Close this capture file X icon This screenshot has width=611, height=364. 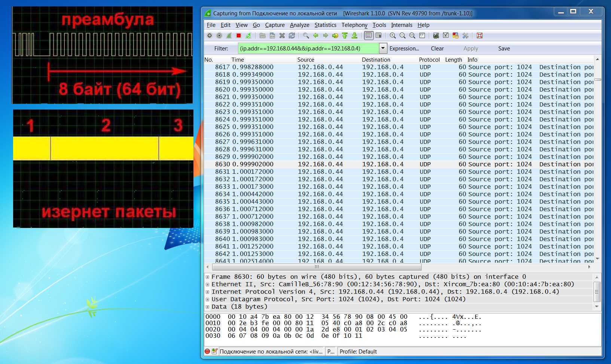[x=282, y=36]
